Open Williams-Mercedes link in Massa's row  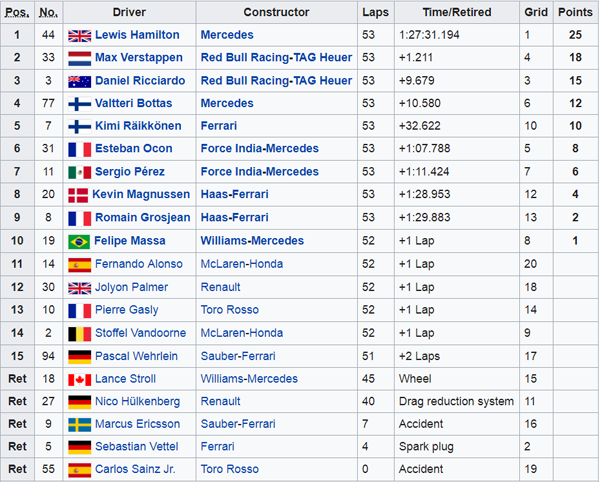click(252, 241)
